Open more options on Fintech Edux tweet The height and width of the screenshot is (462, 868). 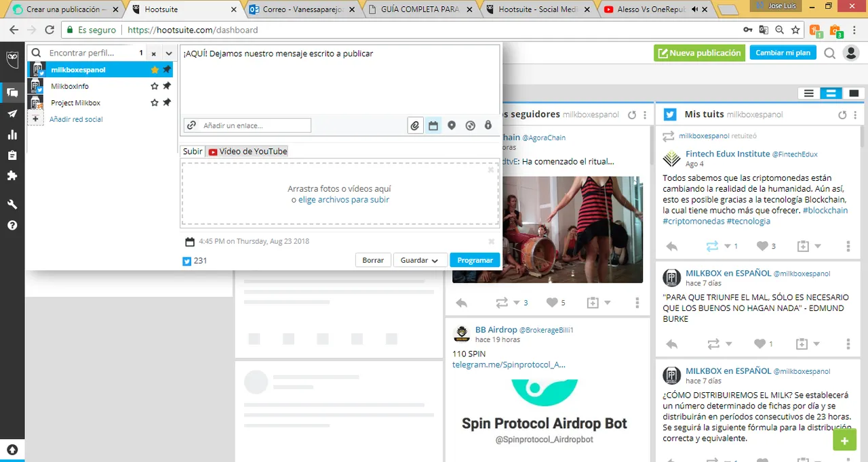pyautogui.click(x=848, y=247)
